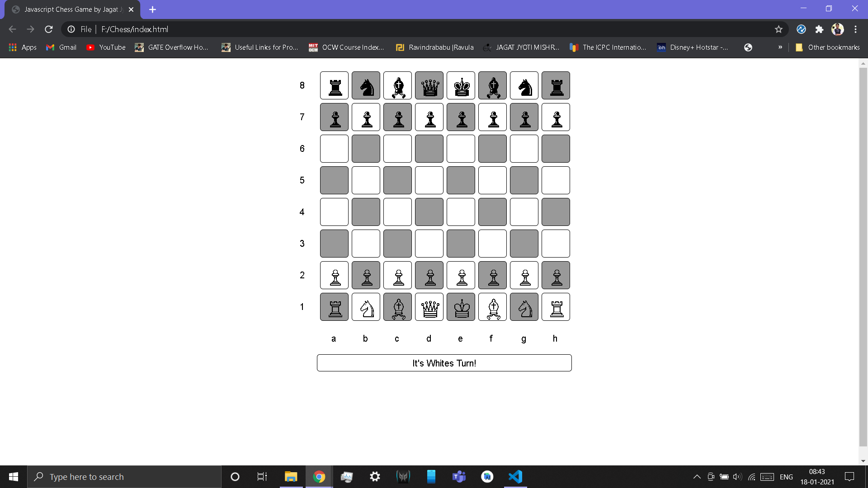Open the Gmail bookmark
The width and height of the screenshot is (868, 488).
tap(61, 47)
